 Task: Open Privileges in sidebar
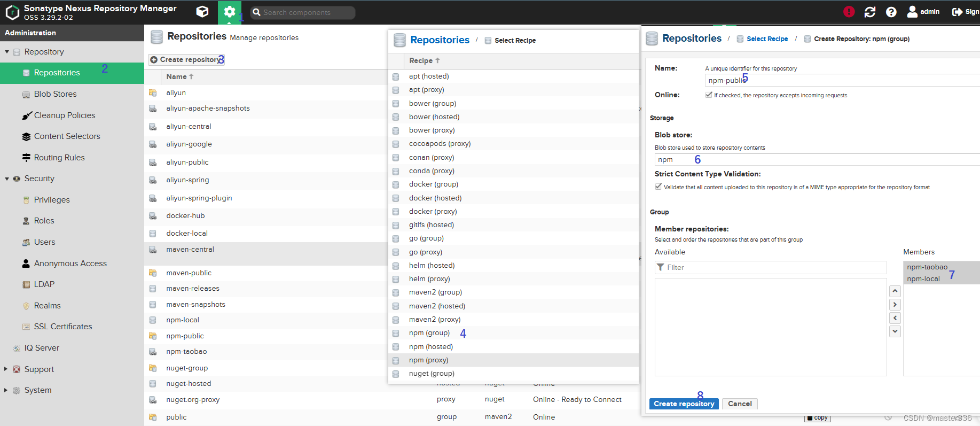(52, 200)
